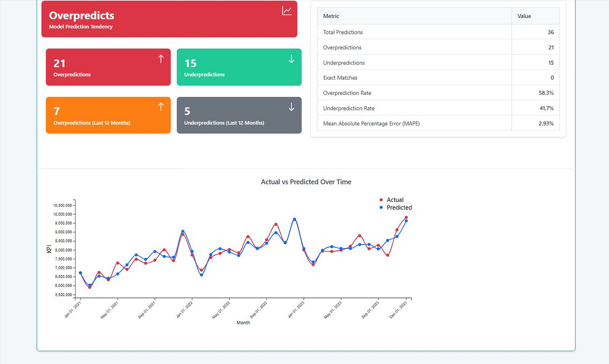609x364 pixels.
Task: Click the KPI y-axis title
Action: [49, 249]
